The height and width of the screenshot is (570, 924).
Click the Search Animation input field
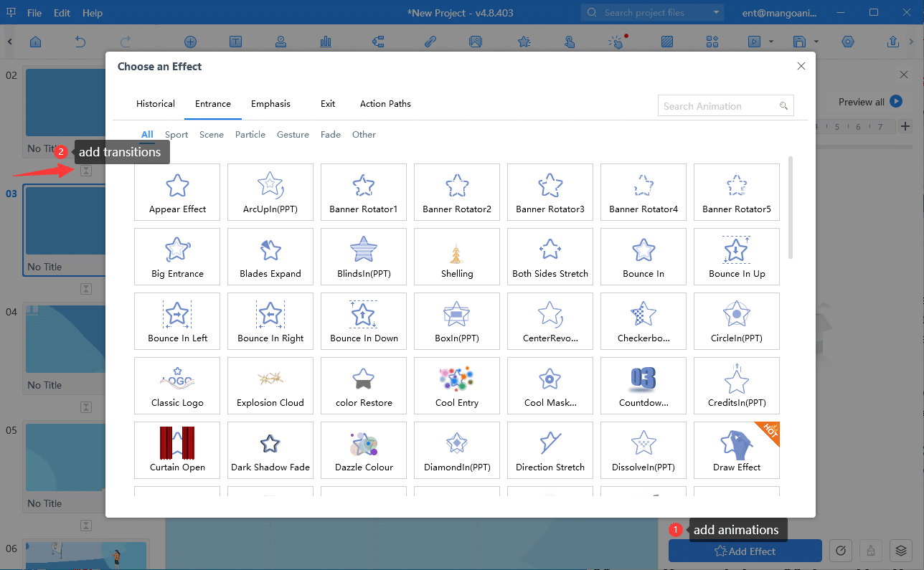click(717, 106)
